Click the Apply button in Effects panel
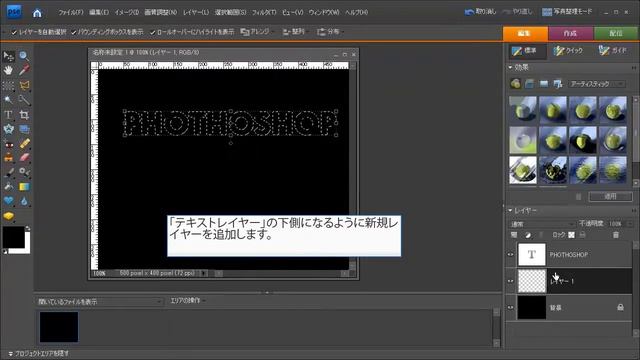The width and height of the screenshot is (640, 360). [x=610, y=197]
